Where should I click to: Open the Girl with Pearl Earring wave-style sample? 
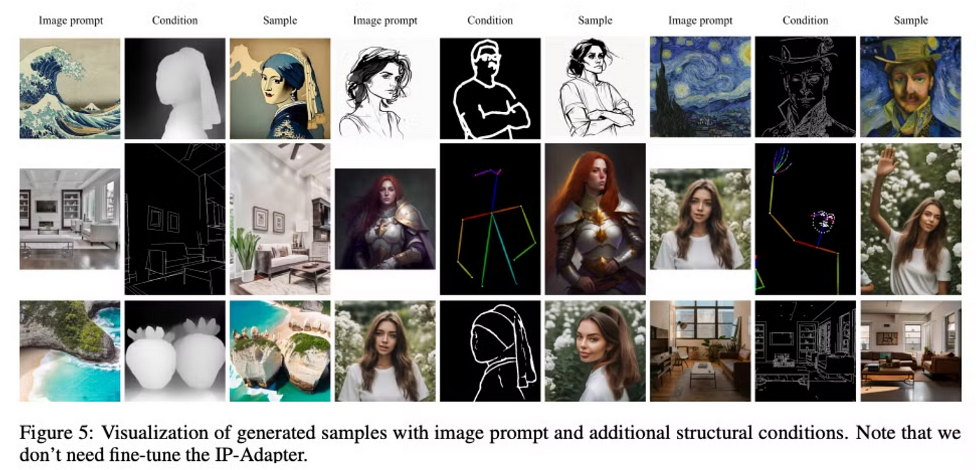(280, 88)
